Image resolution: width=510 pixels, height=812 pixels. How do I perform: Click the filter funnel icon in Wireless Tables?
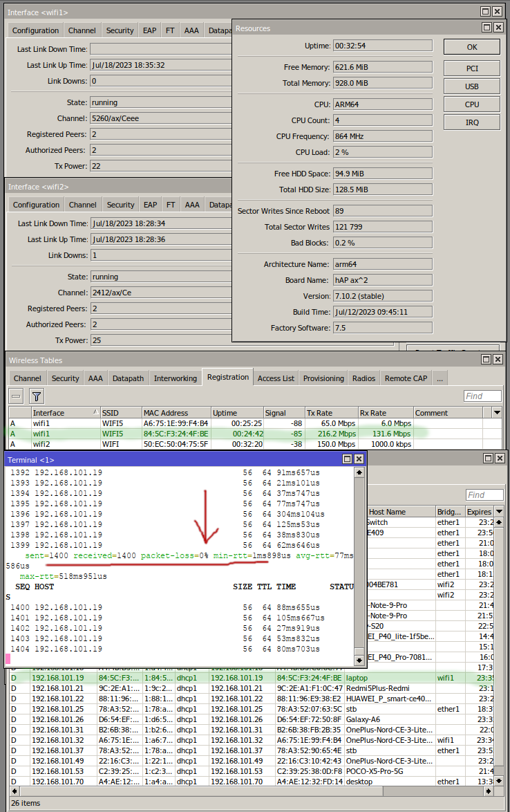pos(37,396)
